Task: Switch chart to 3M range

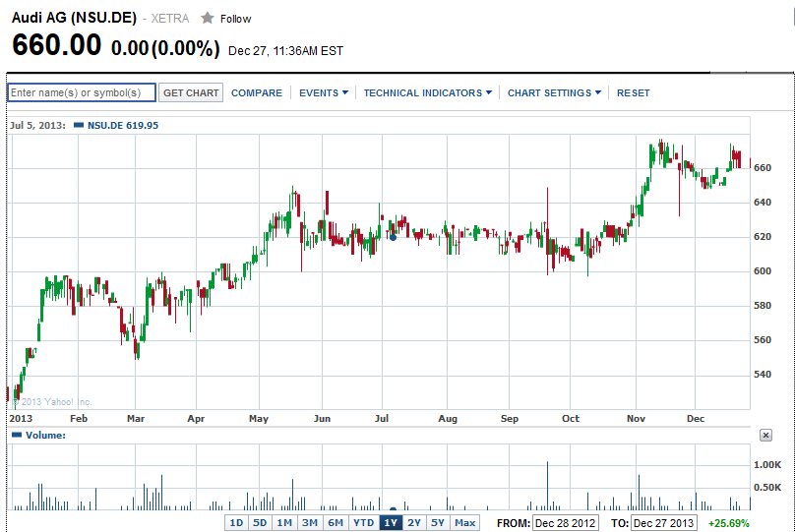Action: click(310, 523)
